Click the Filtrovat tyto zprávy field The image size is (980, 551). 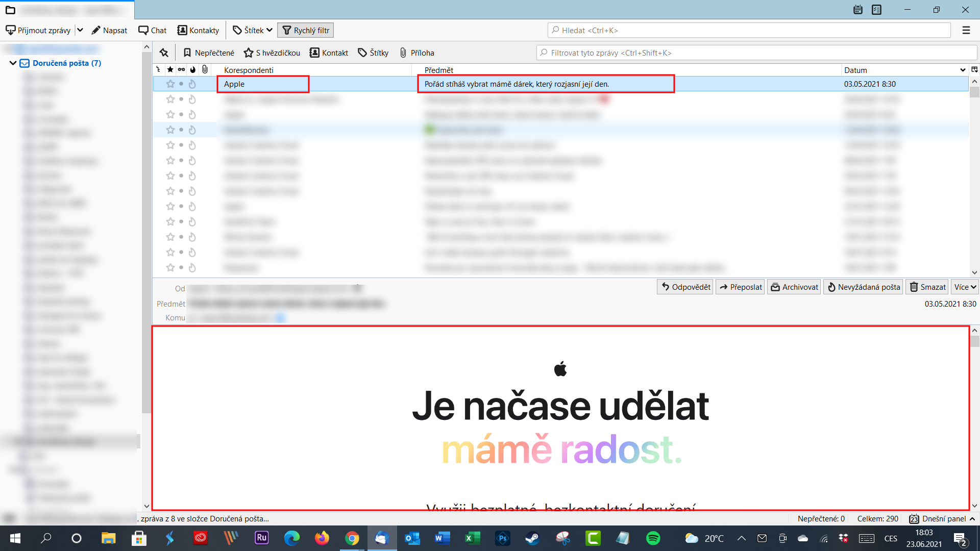coord(756,53)
